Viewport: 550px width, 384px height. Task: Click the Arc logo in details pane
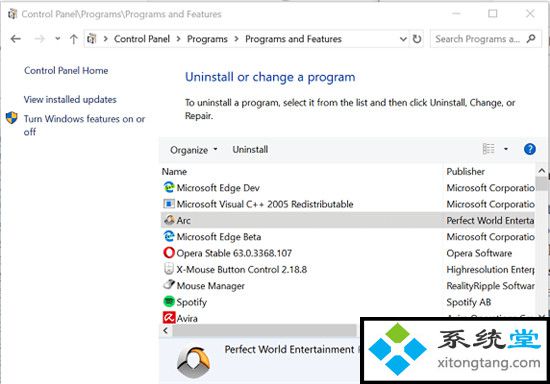pyautogui.click(x=193, y=362)
